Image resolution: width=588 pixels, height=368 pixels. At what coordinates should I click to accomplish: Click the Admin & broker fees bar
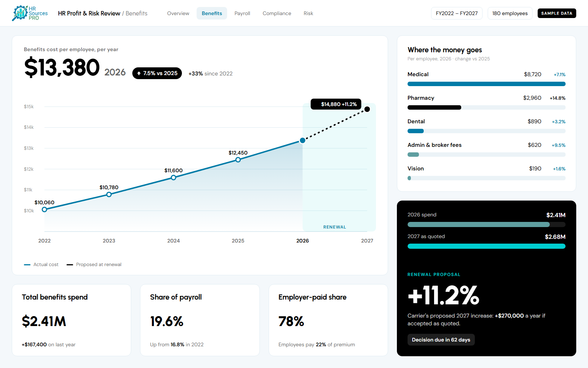point(487,155)
